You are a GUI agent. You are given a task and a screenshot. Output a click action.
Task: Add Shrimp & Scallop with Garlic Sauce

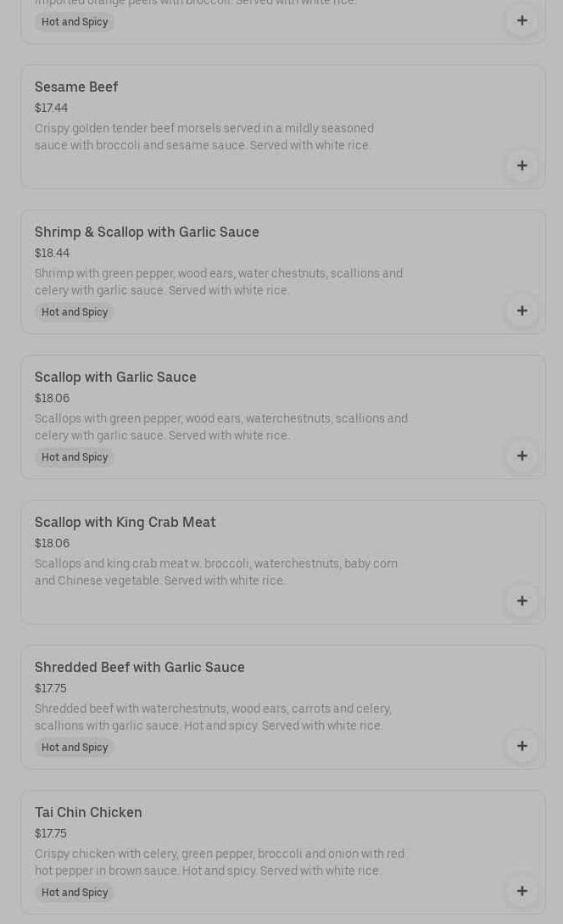521,311
